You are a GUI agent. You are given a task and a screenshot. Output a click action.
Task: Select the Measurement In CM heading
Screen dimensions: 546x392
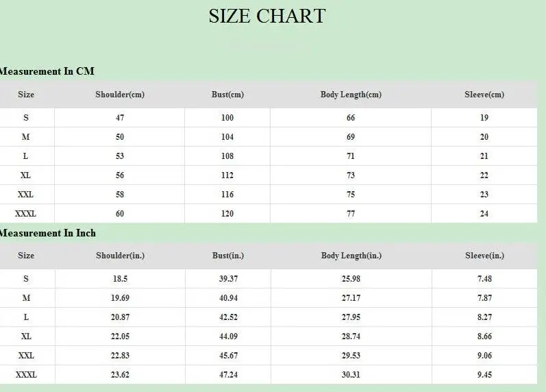tap(47, 71)
